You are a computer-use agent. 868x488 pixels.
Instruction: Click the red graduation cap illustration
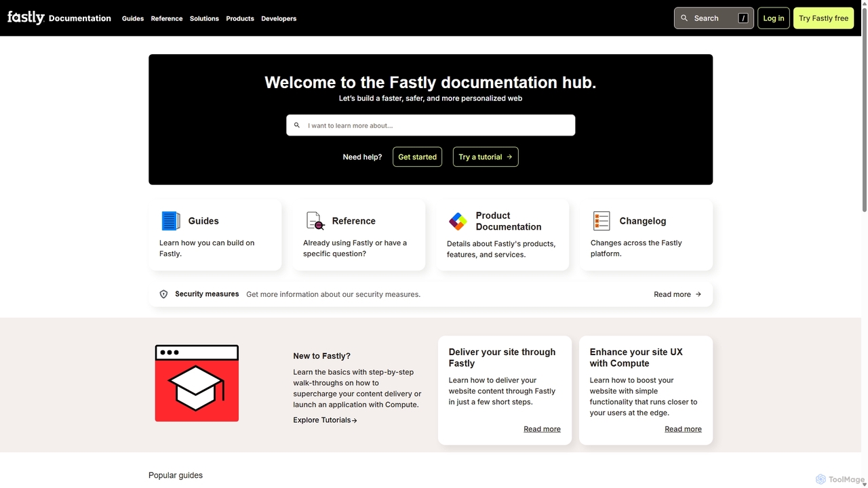click(x=197, y=383)
